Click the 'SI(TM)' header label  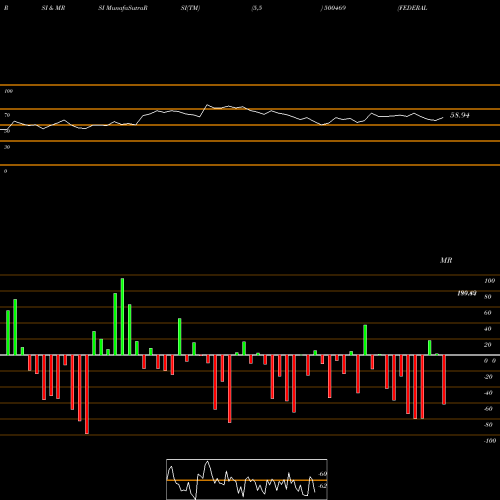click(190, 8)
